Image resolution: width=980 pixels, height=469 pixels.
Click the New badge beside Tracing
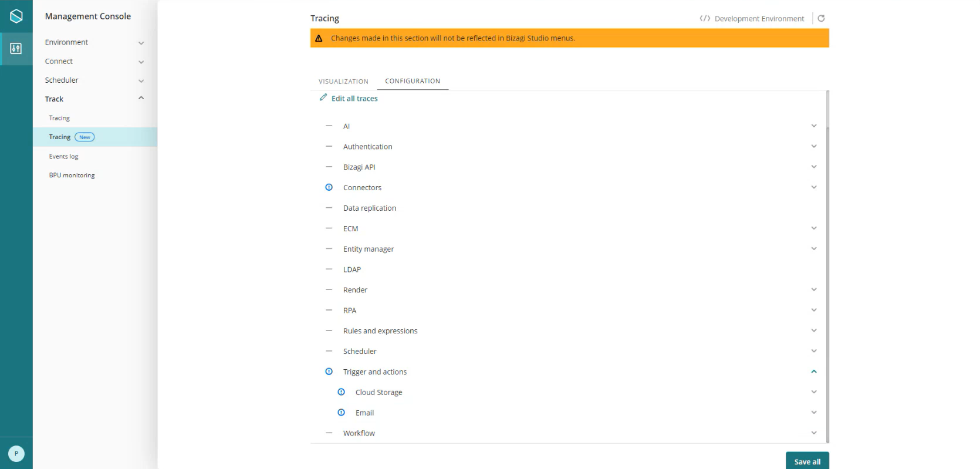[85, 137]
